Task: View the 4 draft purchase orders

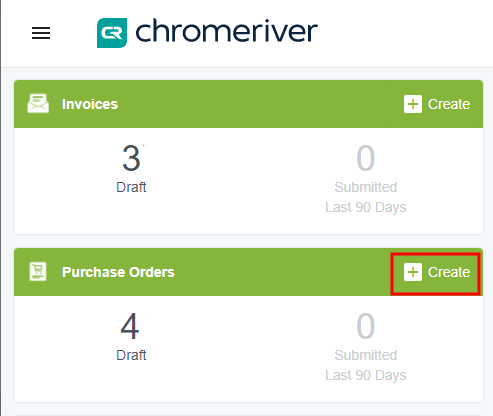Action: 130,326
